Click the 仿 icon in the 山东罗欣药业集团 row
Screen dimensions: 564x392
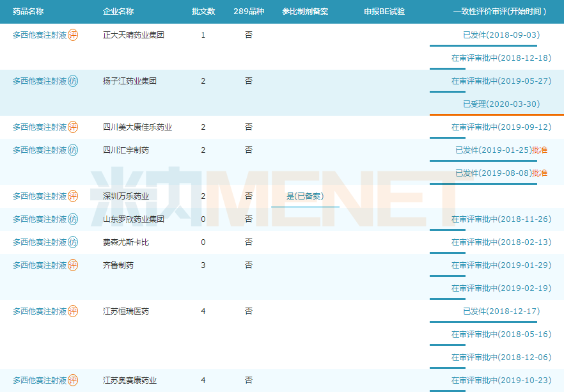click(x=73, y=219)
